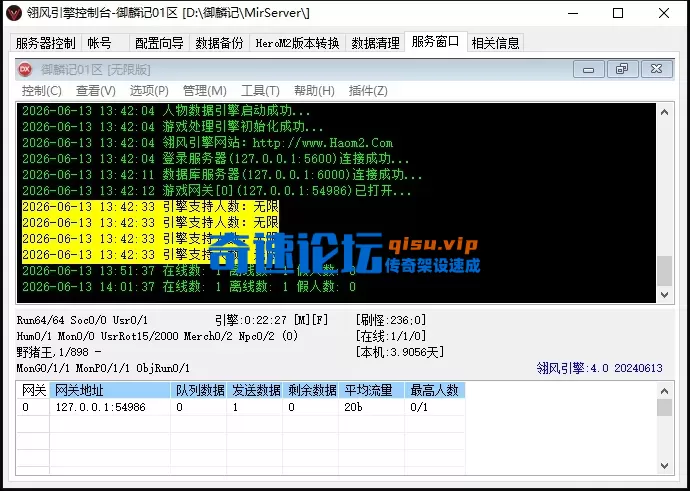This screenshot has height=491, width=690.
Task: Open the 数据备份 tab
Action: click(219, 43)
